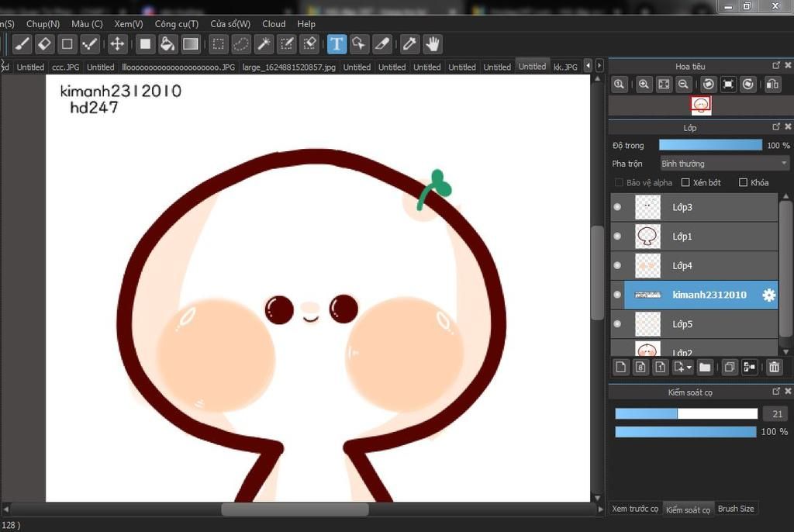Viewport: 794px width, 532px height.
Task: Open settings gear for kimanh2312010 layer
Action: point(768,295)
